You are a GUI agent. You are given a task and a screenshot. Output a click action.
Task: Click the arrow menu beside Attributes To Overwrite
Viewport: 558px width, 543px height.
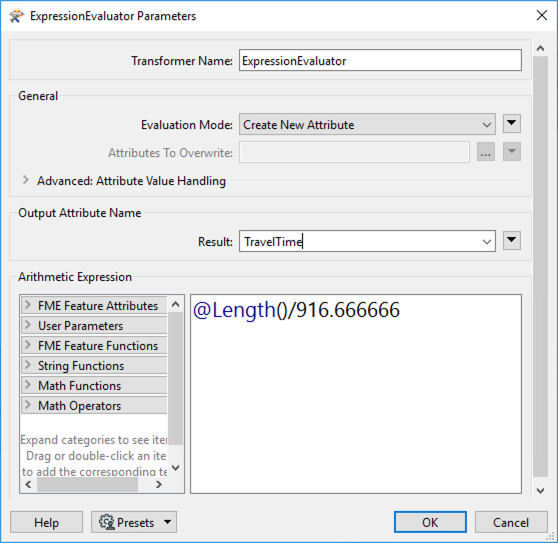[x=512, y=152]
